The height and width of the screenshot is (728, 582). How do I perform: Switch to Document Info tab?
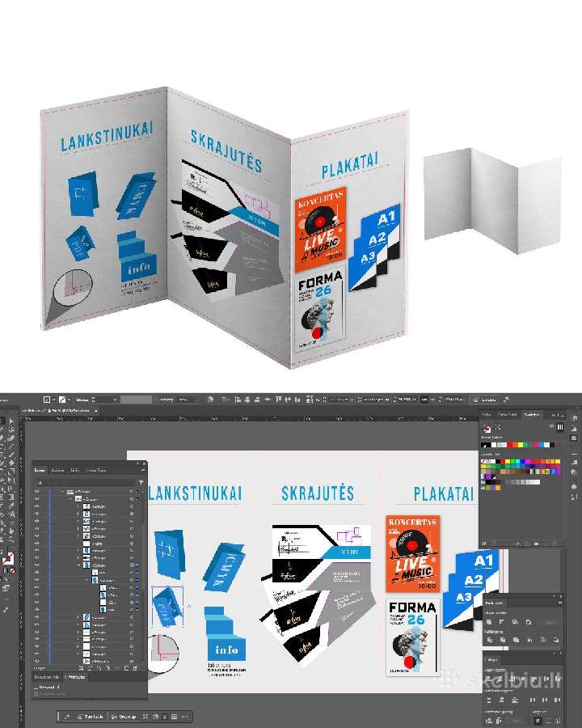46,677
